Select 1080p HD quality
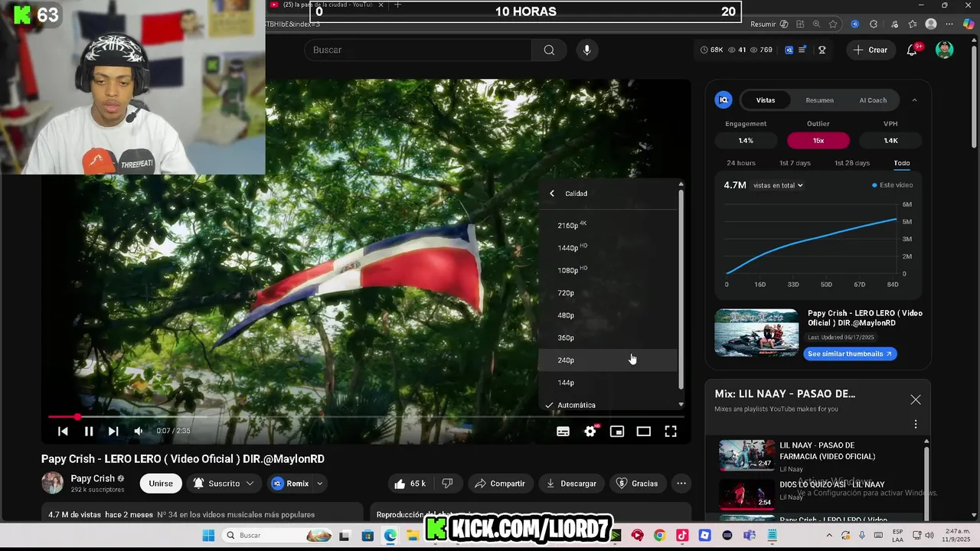This screenshot has height=551, width=980. [608, 270]
